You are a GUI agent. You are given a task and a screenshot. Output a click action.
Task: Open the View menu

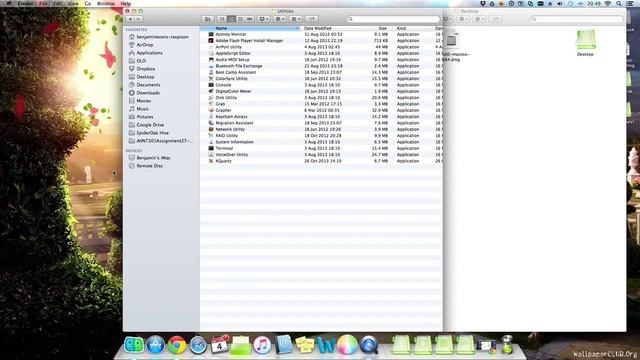(73, 4)
